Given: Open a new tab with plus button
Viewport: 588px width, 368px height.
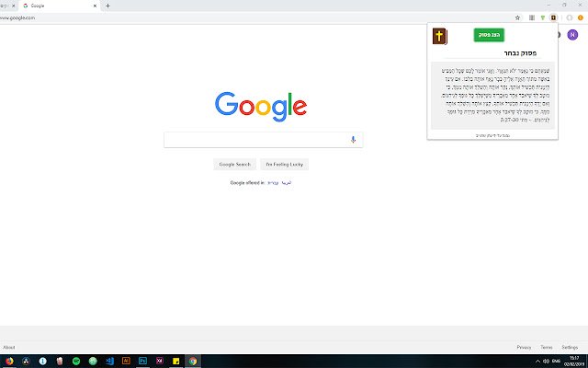Looking at the screenshot, I should (x=107, y=6).
